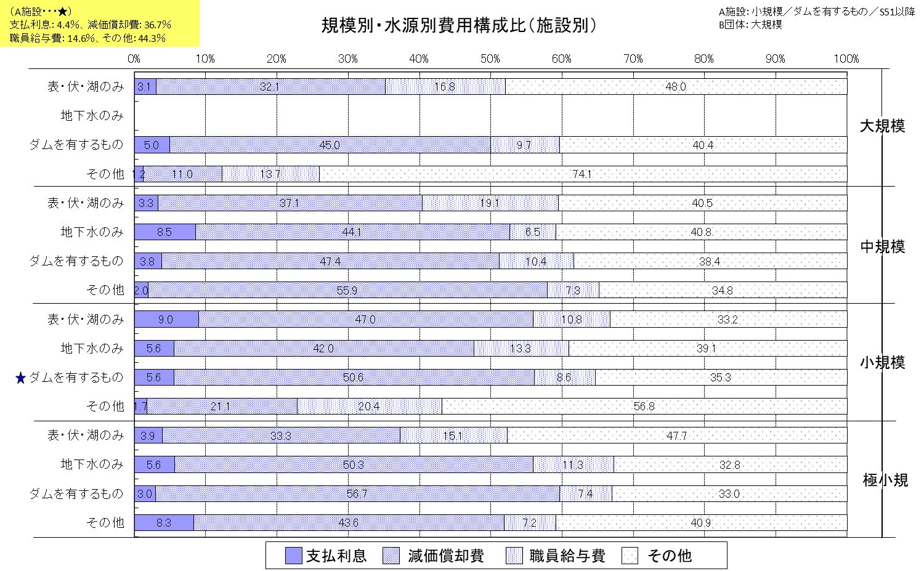Screen dimensions: 924x571
Task: Click the 支払利息 legend color swatch
Action: [x=293, y=556]
